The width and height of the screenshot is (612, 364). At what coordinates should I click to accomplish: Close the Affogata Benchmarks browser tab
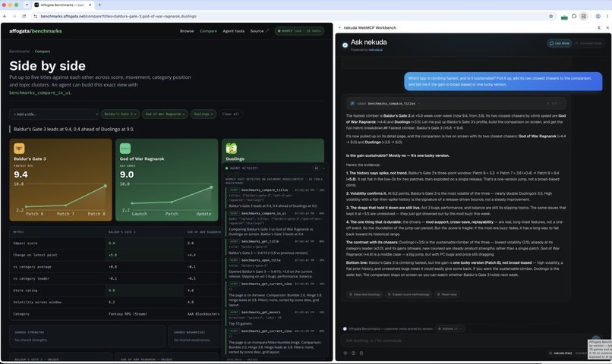[x=90, y=5]
